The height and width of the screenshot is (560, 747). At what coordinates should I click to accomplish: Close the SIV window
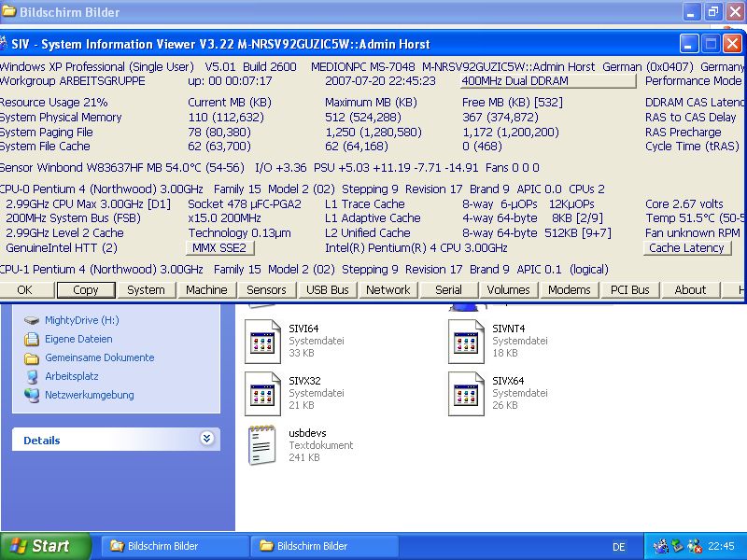click(732, 44)
